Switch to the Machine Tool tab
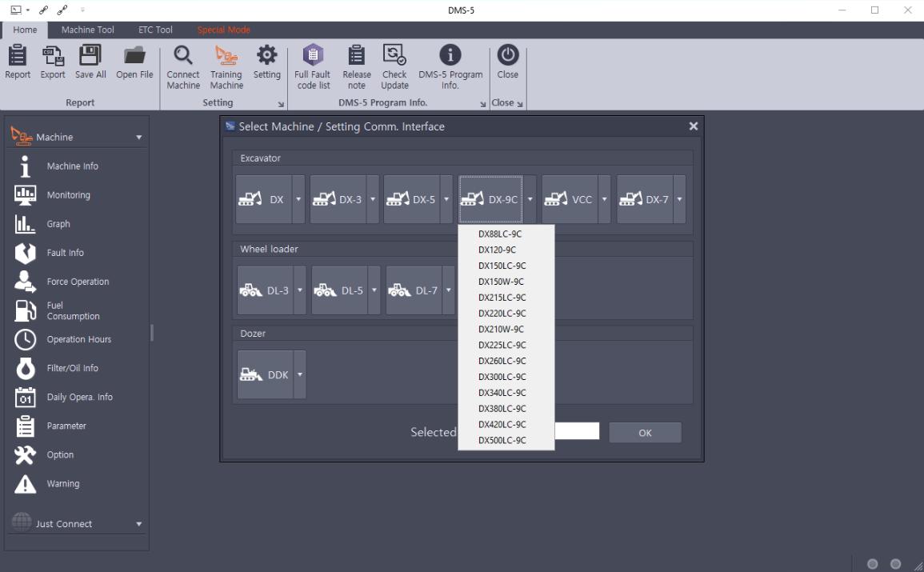The width and height of the screenshot is (924, 572). (88, 30)
